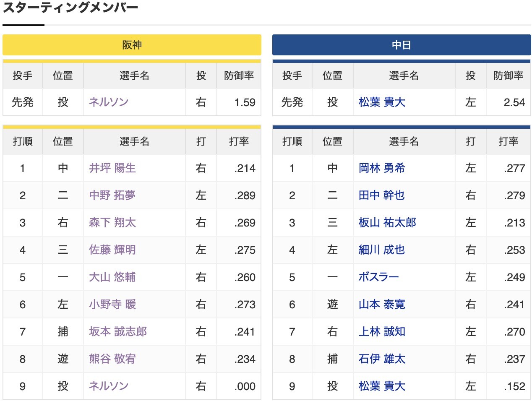Click 遊 position in 山本 泰寛 row
The width and height of the screenshot is (532, 401).
332,304
